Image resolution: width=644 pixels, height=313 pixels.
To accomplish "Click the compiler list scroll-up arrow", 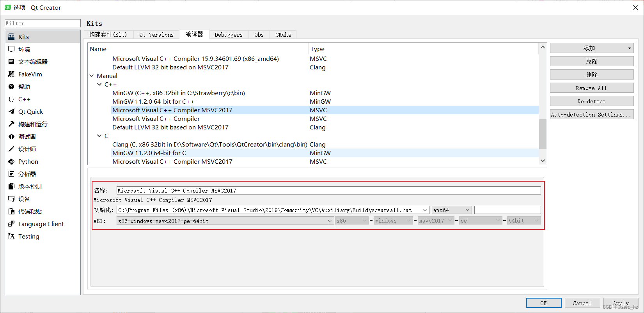I will pyautogui.click(x=543, y=47).
